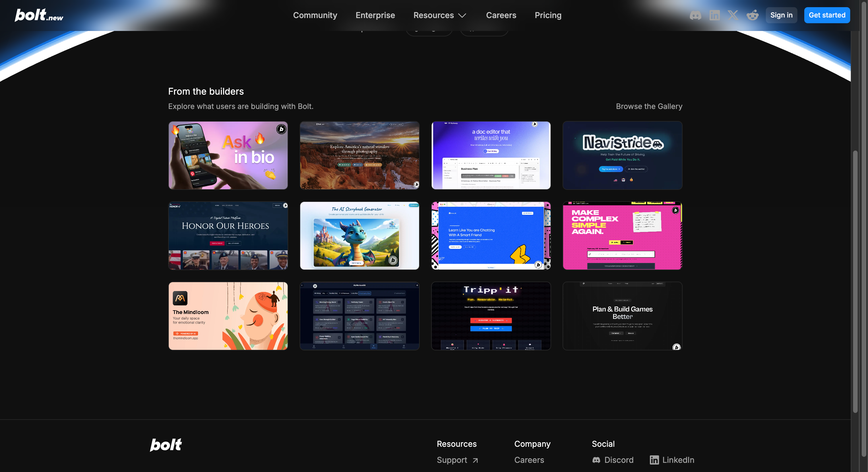
Task: Click the Explore what users are building text
Action: [241, 106]
